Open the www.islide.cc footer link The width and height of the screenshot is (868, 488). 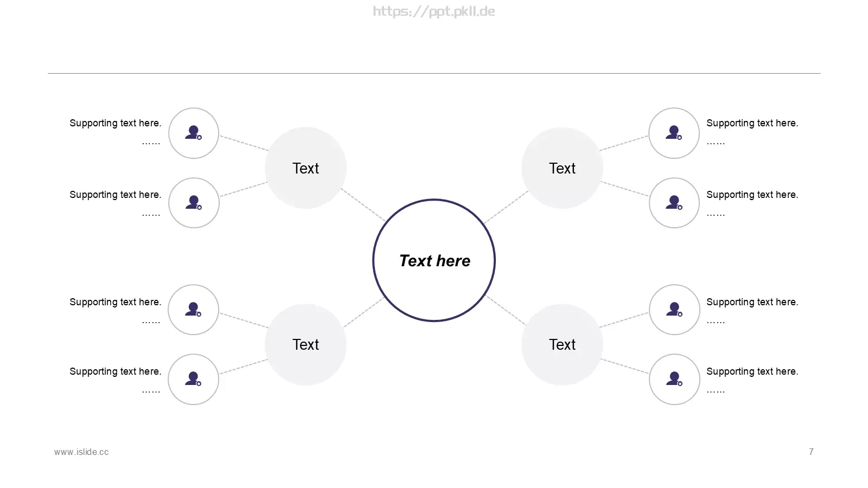point(81,452)
